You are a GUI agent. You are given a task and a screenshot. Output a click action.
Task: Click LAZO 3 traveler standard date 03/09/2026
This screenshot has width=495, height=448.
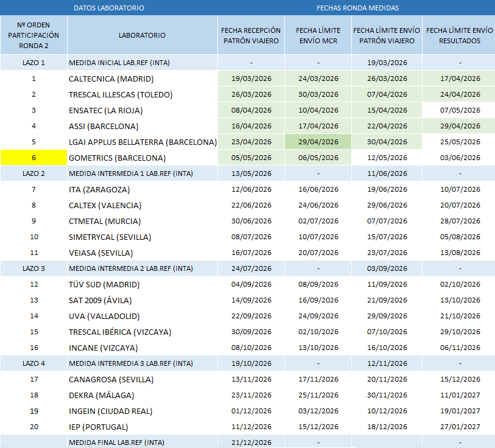pyautogui.click(x=387, y=268)
